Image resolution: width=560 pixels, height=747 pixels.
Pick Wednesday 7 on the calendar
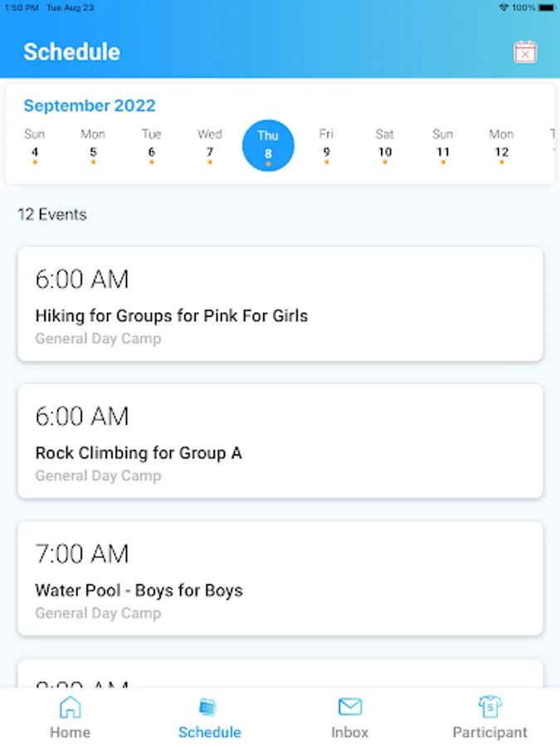coord(210,144)
